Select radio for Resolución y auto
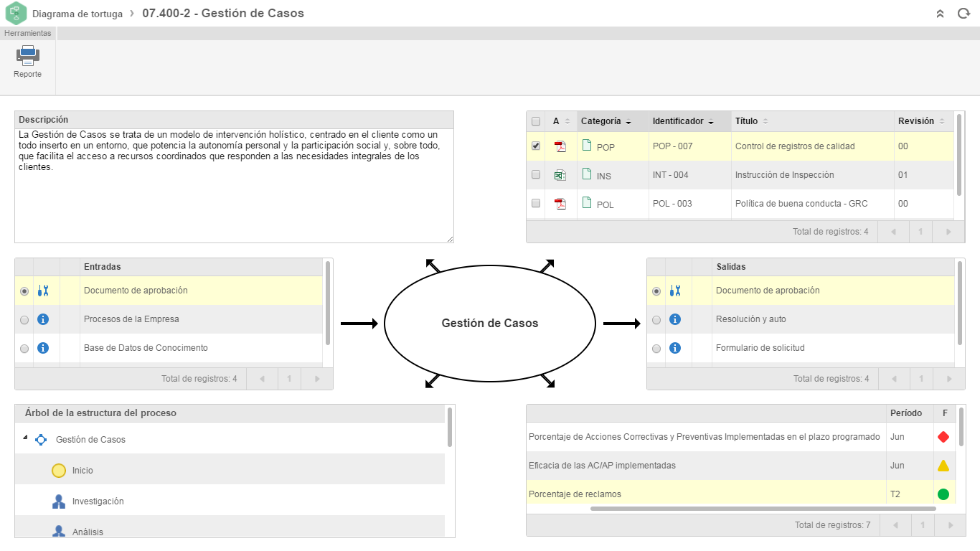This screenshot has width=980, height=551. (656, 320)
